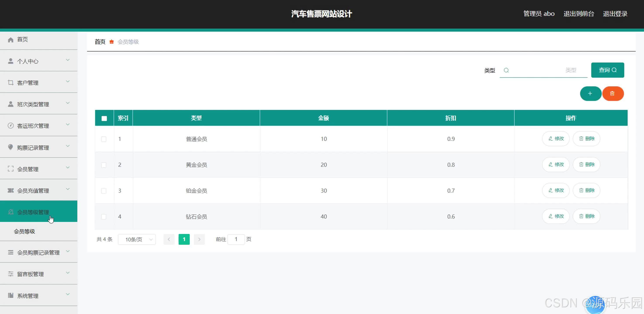Click inside the 前往 page number field
Image resolution: width=644 pixels, height=314 pixels.
coord(236,239)
